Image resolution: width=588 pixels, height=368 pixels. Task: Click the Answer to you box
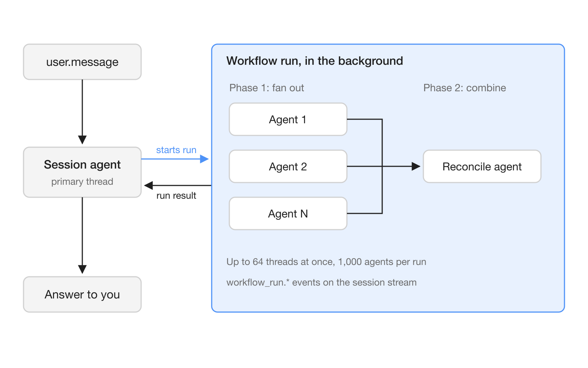pyautogui.click(x=82, y=294)
